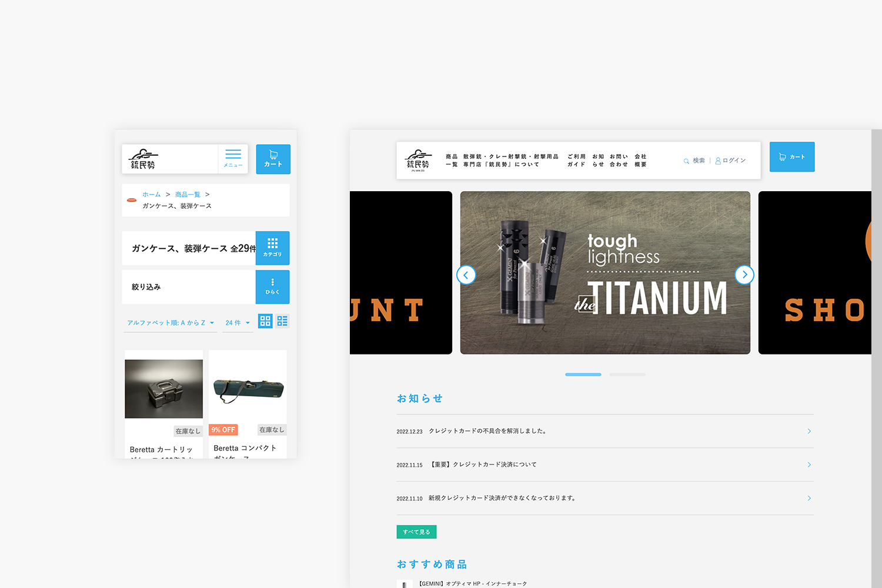Click the 銃民勢 duck logo in the desktop header
The height and width of the screenshot is (588, 882).
417,160
